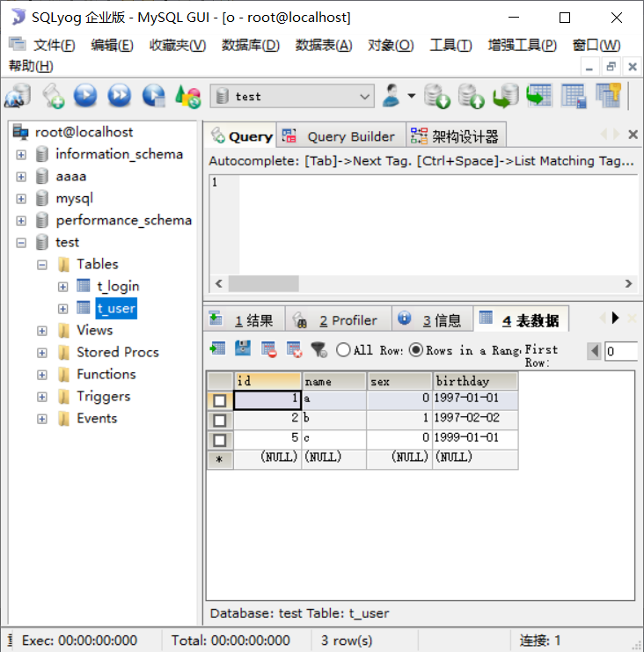Image resolution: width=644 pixels, height=652 pixels.
Task: Click the t_login table icon
Action: click(84, 286)
